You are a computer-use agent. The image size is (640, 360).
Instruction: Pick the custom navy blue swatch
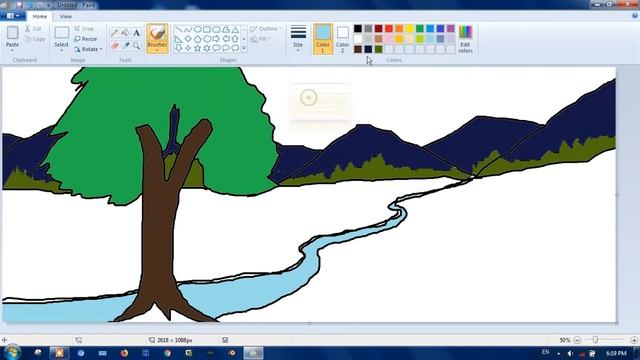(x=368, y=49)
